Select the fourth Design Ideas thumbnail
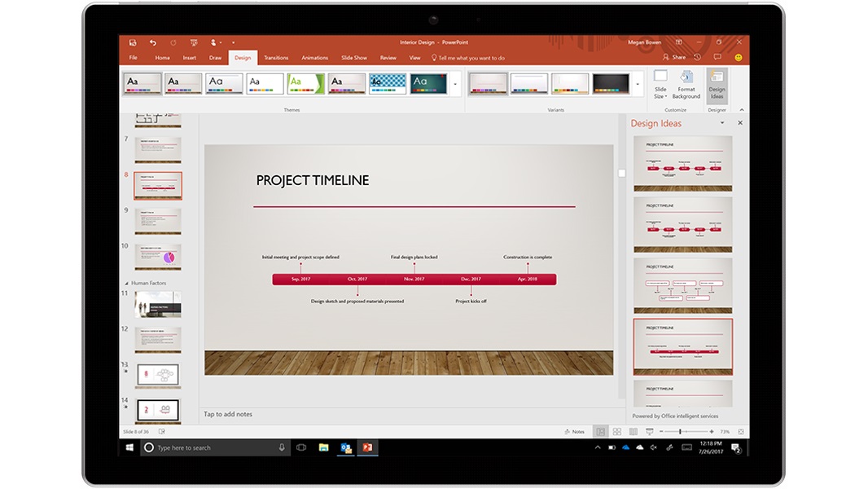868x489 pixels. pyautogui.click(x=682, y=345)
